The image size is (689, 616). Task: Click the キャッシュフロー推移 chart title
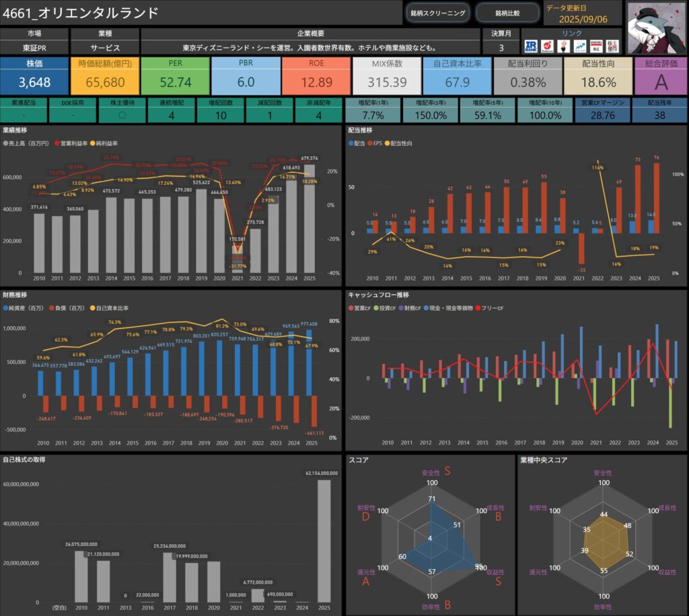coord(378,295)
